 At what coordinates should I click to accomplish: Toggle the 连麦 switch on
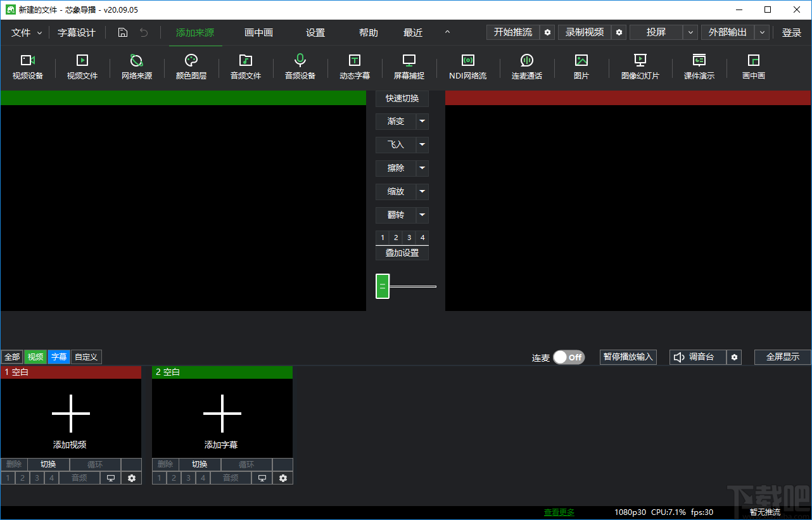pos(568,357)
